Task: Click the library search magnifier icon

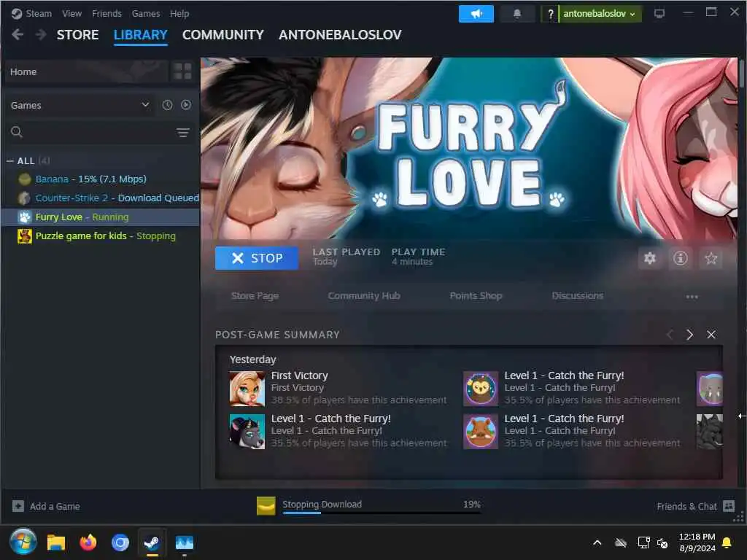Action: coord(17,132)
